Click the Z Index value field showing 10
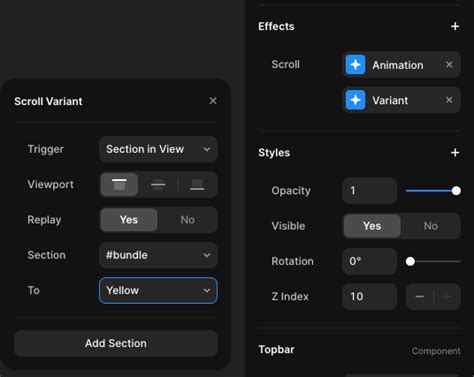The image size is (474, 377). 370,296
